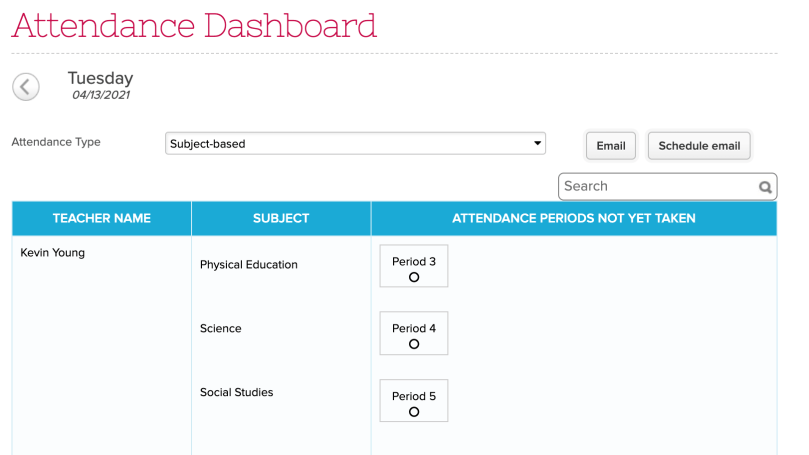The height and width of the screenshot is (455, 809).
Task: Click Attendance Periods Not Yet Taken header
Action: pos(573,218)
